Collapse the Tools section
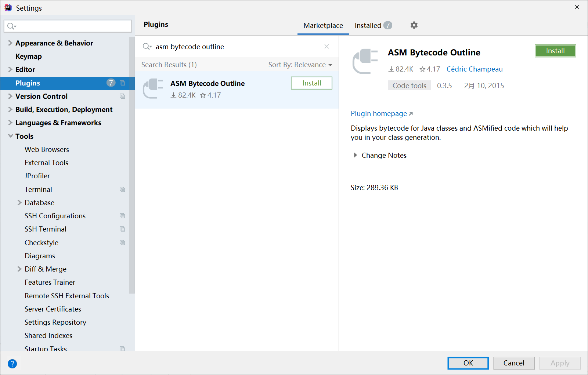The width and height of the screenshot is (588, 375). pos(10,136)
